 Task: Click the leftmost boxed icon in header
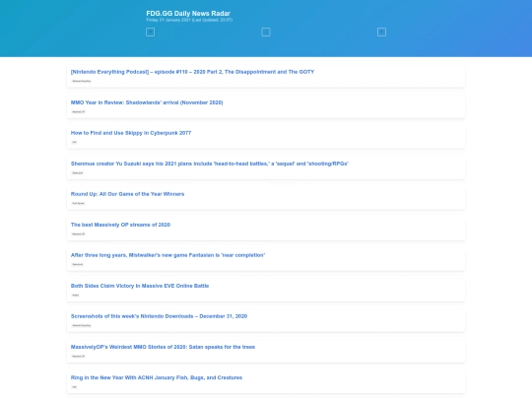pos(151,33)
